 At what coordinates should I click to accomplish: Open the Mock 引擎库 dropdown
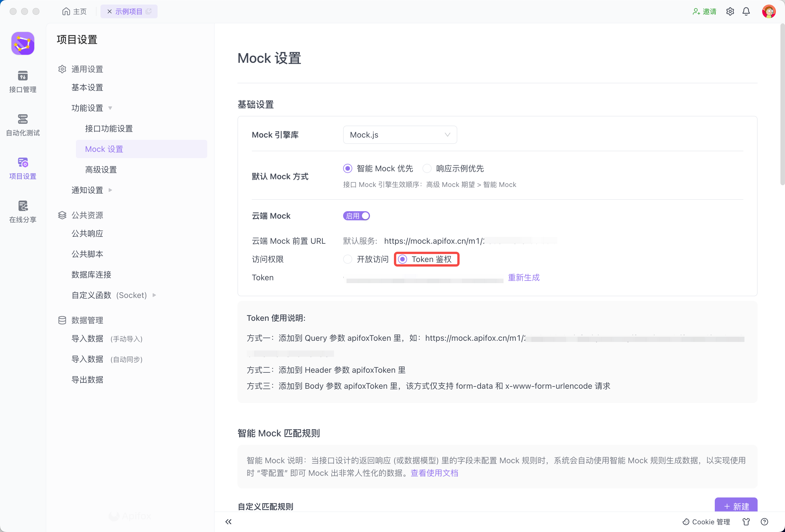[x=400, y=135]
